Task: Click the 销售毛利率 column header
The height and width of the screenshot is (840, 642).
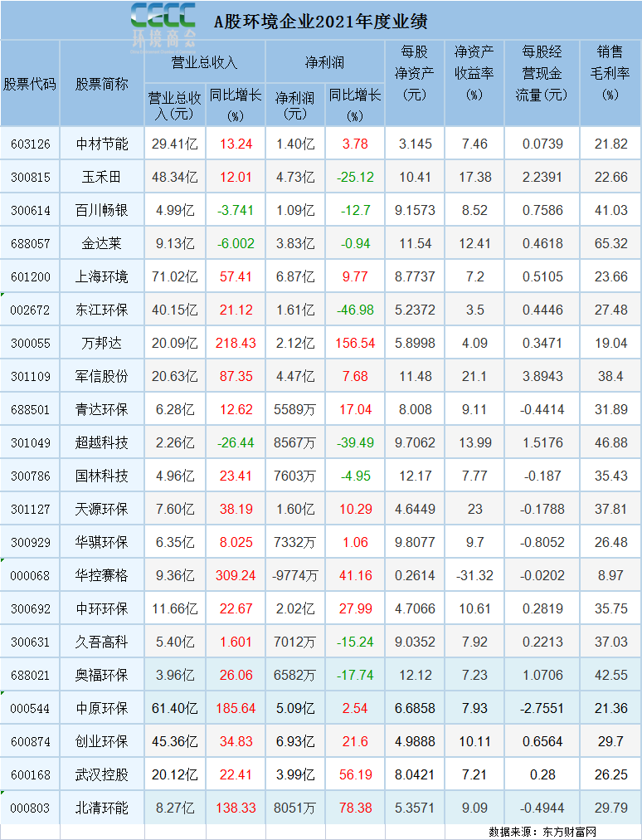Action: 610,72
